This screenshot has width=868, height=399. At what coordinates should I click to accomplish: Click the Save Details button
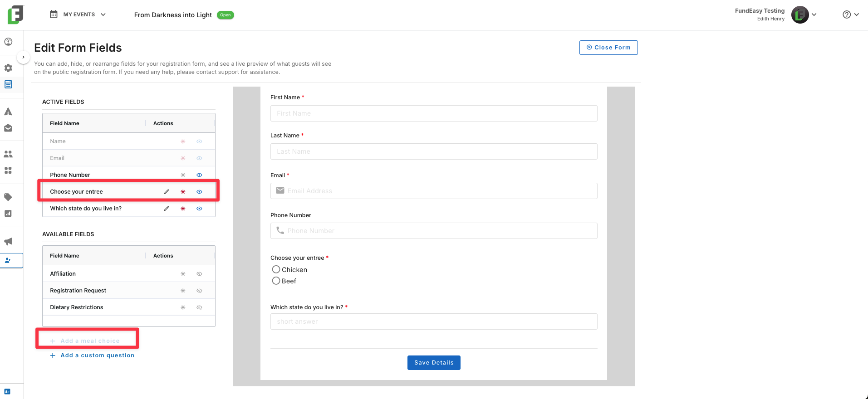point(434,363)
